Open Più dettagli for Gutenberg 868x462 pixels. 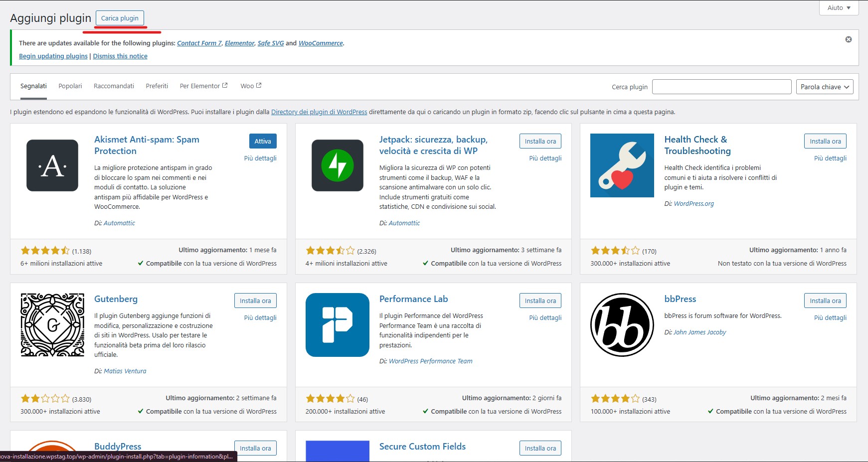tap(260, 318)
